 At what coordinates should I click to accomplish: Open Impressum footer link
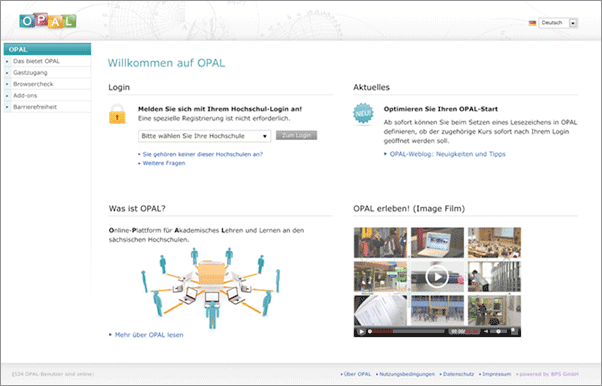pyautogui.click(x=496, y=374)
